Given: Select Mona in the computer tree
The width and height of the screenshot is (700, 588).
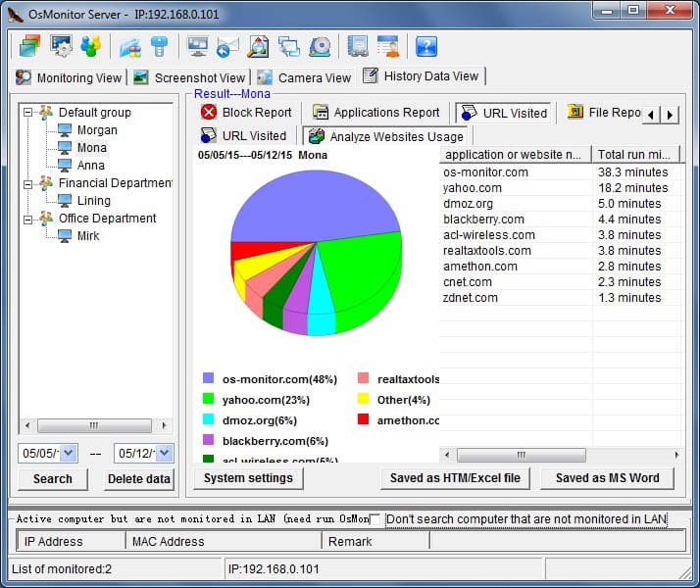Looking at the screenshot, I should 91,148.
